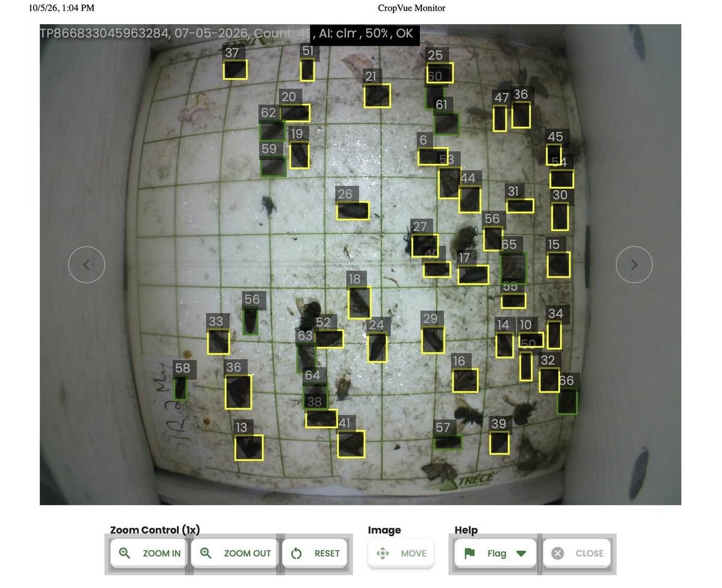Select detection box labeled 47
The width and height of the screenshot is (722, 588).
pyautogui.click(x=500, y=118)
